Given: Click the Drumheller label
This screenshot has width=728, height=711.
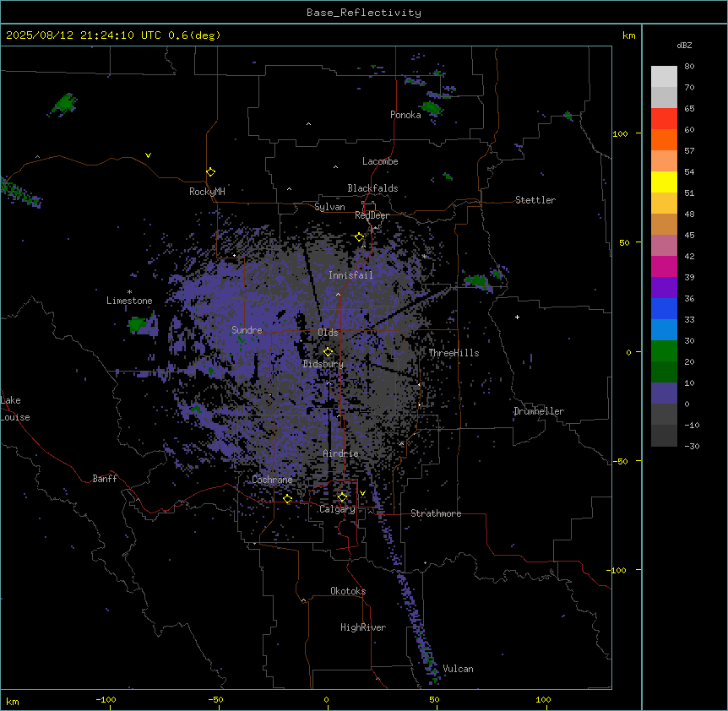Looking at the screenshot, I should tap(539, 411).
